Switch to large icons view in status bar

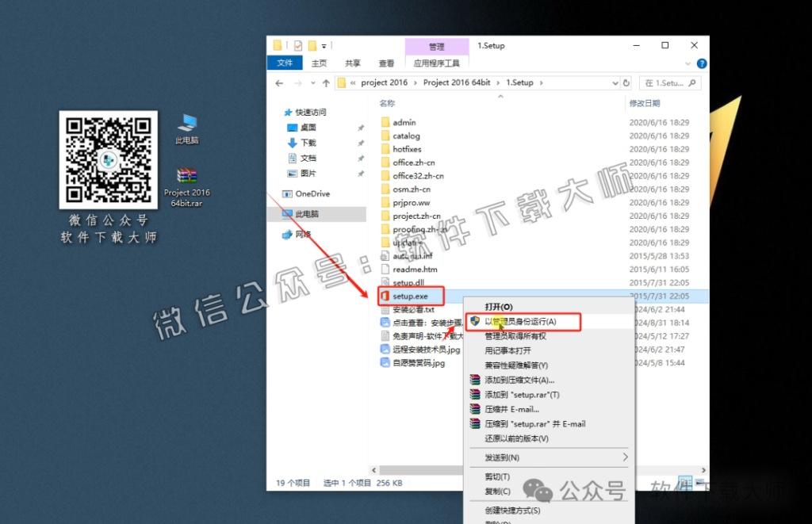[x=699, y=482]
